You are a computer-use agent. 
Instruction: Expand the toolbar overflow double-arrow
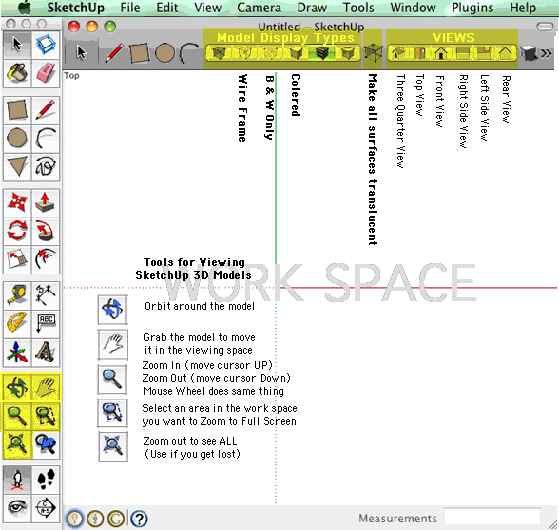(546, 53)
